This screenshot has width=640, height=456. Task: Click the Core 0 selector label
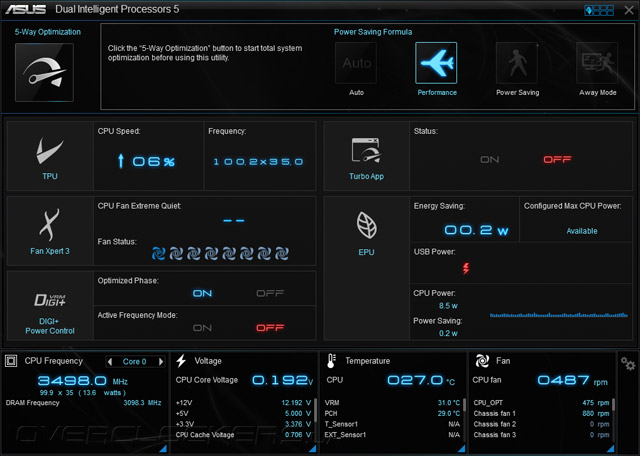(134, 361)
